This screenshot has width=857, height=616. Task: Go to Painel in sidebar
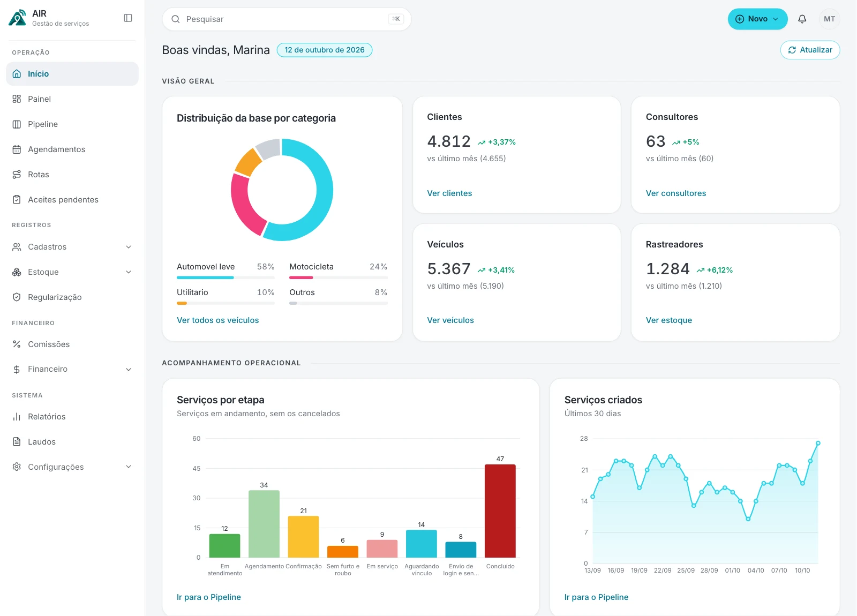point(72,99)
